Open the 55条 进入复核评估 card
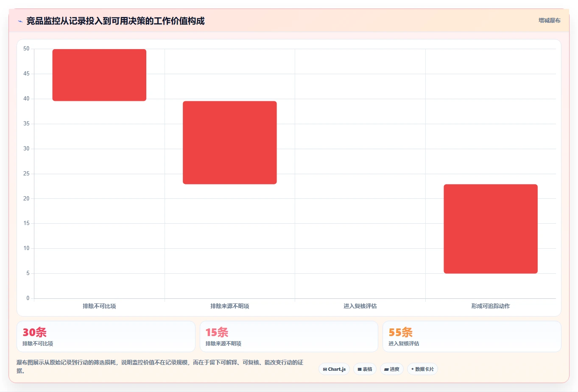This screenshot has height=392, width=578. pos(472,336)
